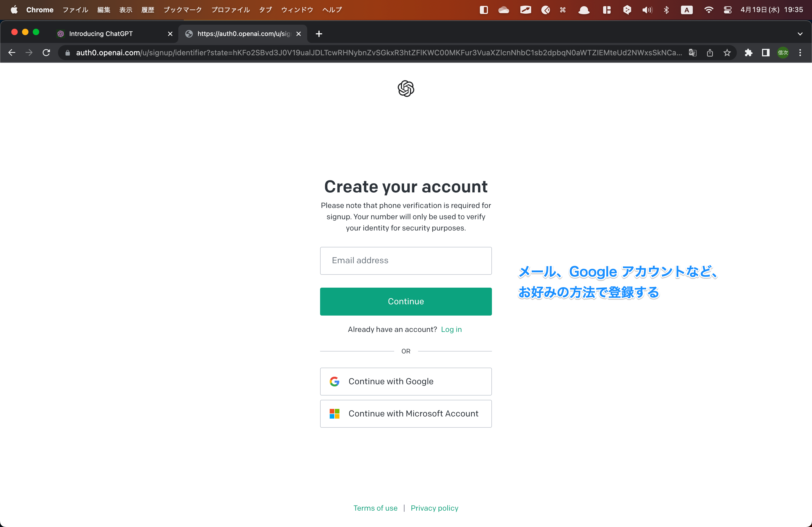Focus the Email address field
812x527 pixels.
(x=406, y=261)
